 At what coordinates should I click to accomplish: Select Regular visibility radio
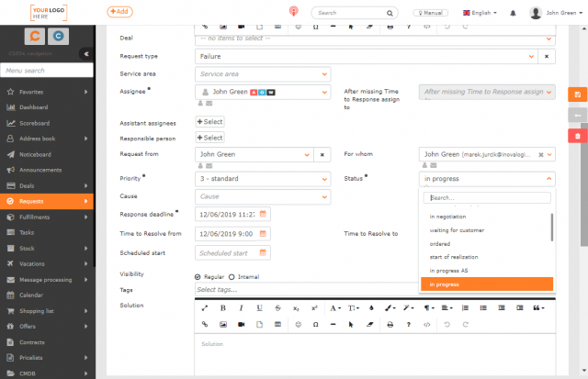click(x=198, y=277)
